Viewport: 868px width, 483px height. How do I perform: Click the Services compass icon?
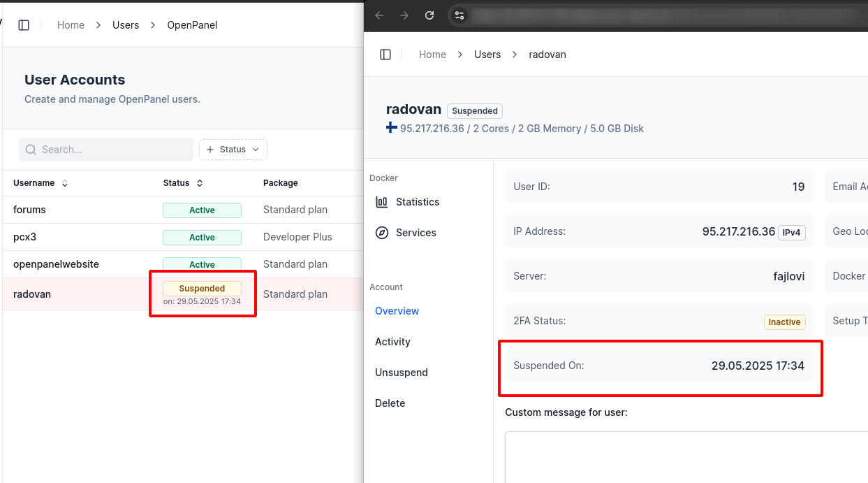(x=382, y=233)
